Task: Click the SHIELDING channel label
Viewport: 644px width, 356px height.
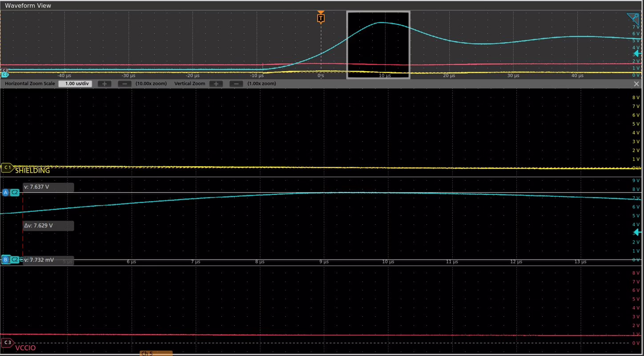Action: click(32, 170)
